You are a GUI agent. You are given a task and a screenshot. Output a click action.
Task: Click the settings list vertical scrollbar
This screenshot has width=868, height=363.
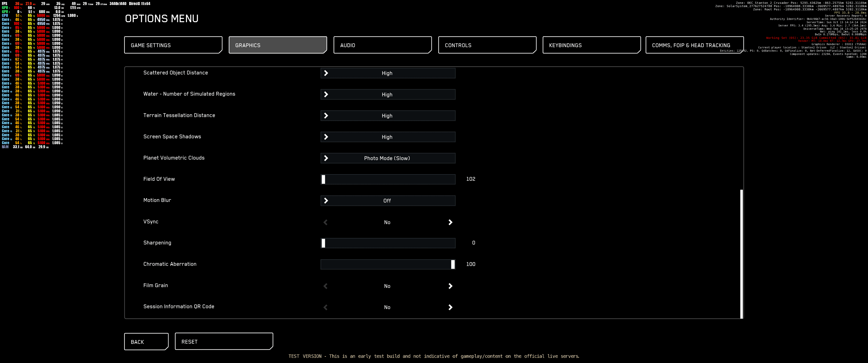click(x=741, y=254)
